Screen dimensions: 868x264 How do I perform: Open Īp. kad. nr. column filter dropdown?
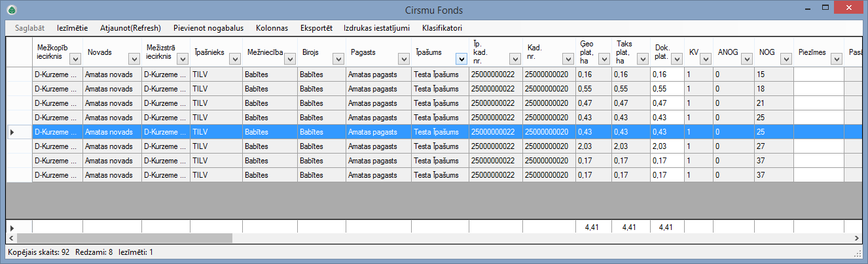[515, 59]
